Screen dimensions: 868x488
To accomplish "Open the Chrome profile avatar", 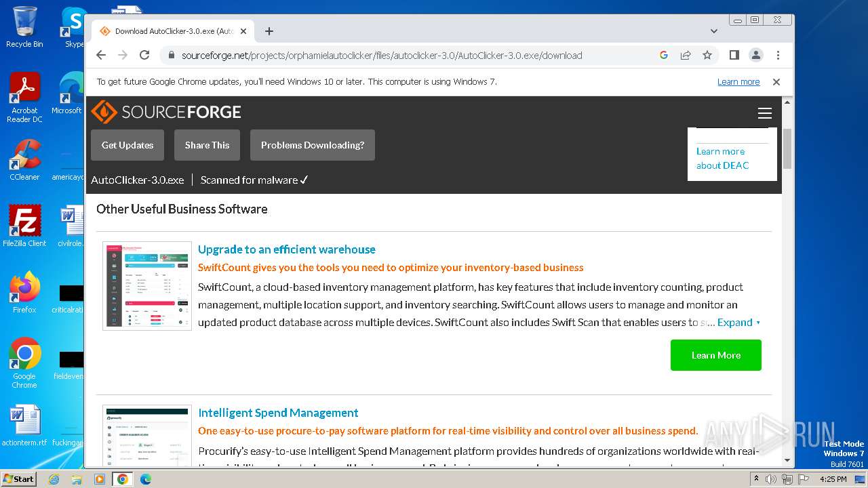I will (756, 55).
